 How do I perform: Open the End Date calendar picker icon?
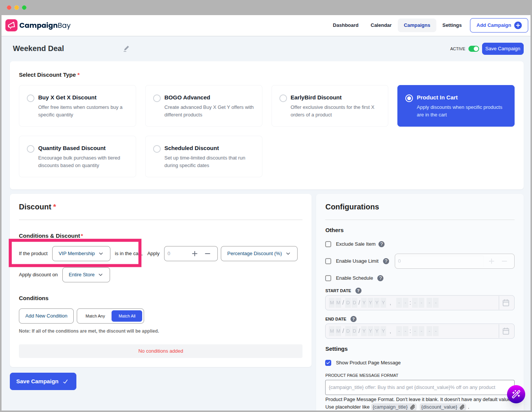pyautogui.click(x=506, y=331)
